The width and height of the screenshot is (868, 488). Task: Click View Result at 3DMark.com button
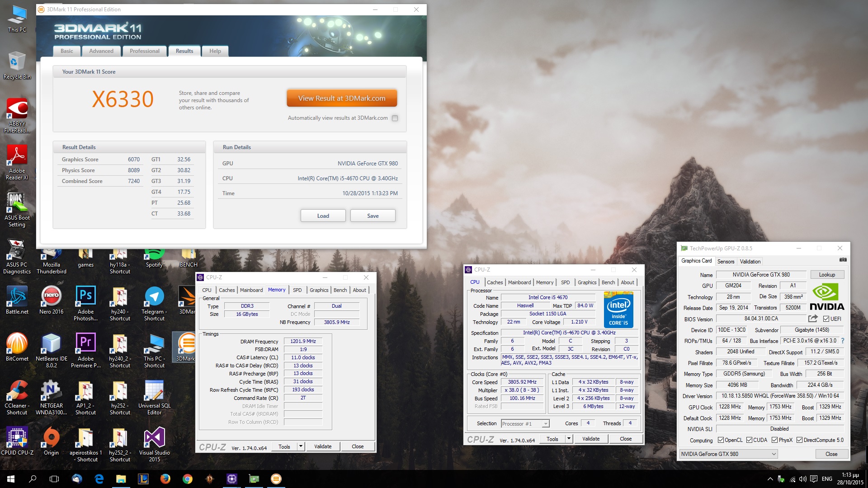(x=342, y=98)
